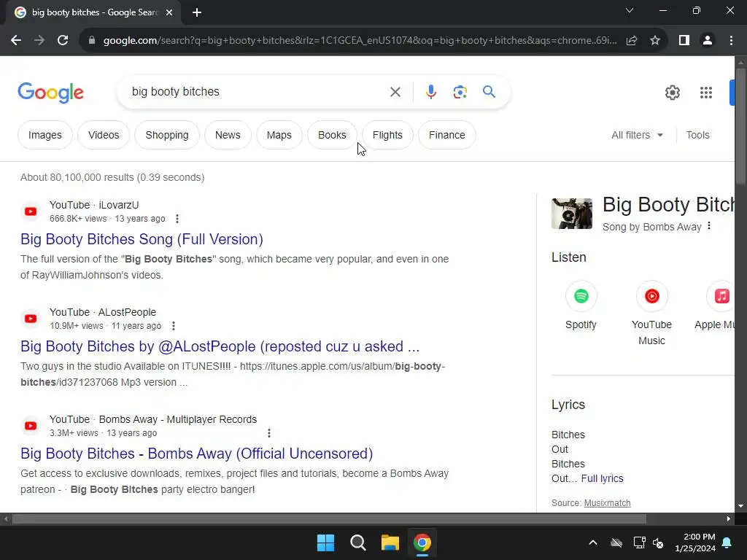Open Chrome three-dot menu
This screenshot has height=560, width=747.
point(731,41)
